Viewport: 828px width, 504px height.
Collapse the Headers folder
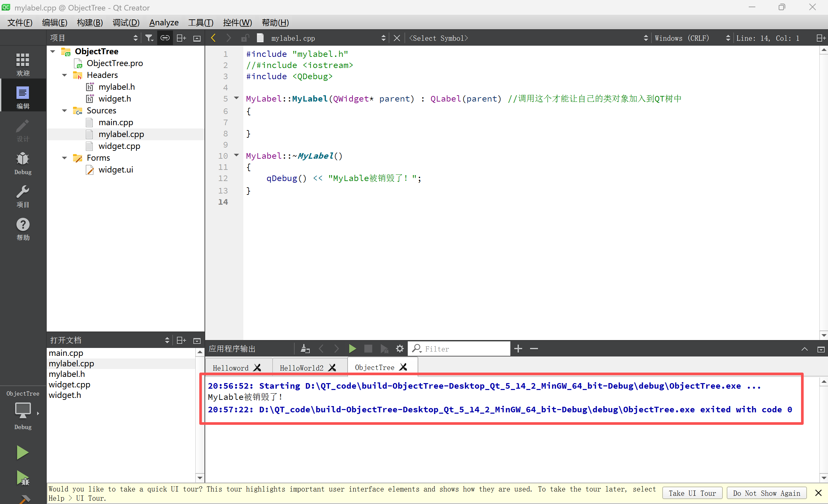tap(64, 75)
